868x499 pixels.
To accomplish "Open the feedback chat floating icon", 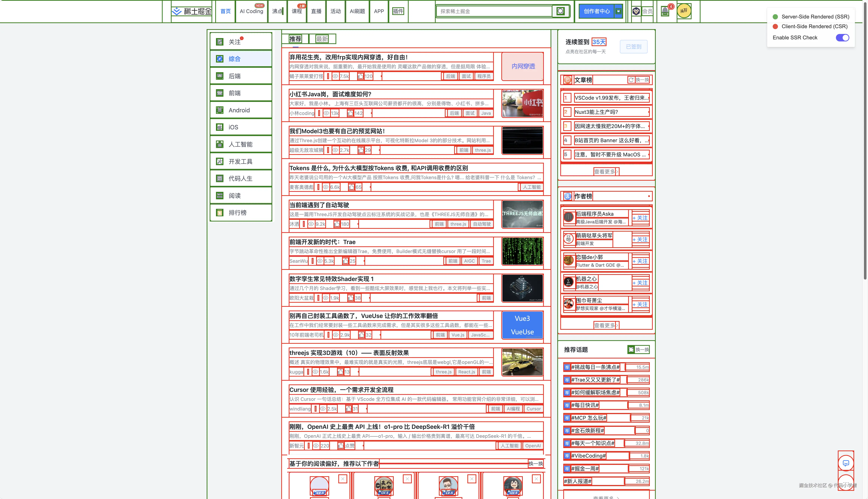I will (x=846, y=463).
